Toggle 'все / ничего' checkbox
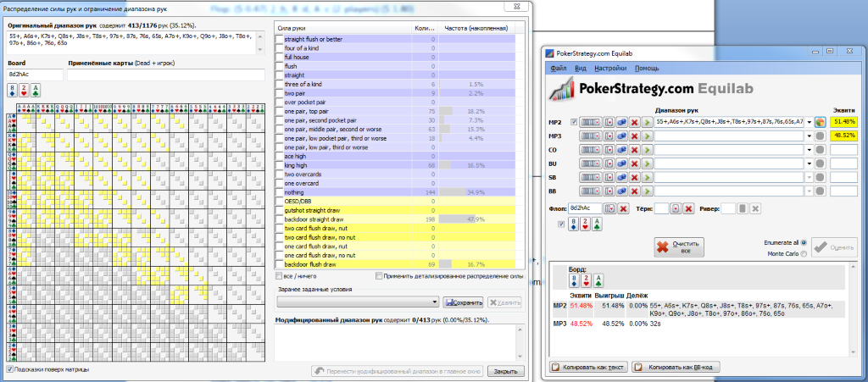 click(279, 276)
